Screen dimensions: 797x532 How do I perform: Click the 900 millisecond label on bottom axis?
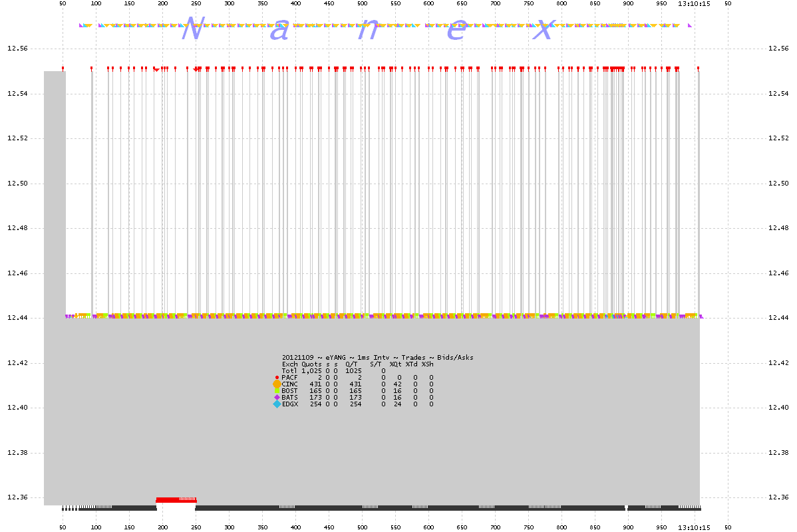tap(628, 527)
